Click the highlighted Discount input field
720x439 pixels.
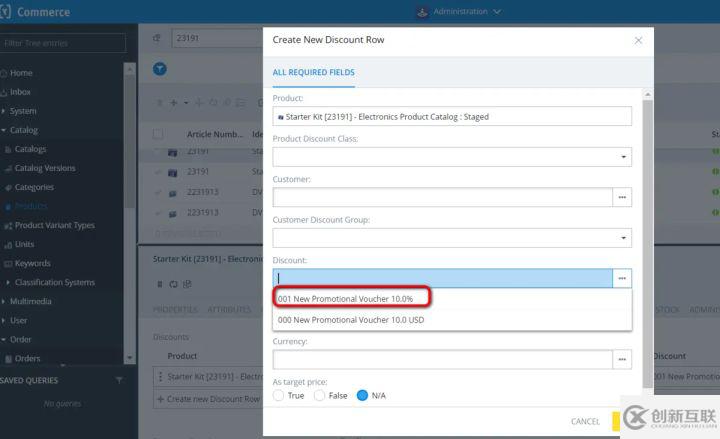[442, 278]
